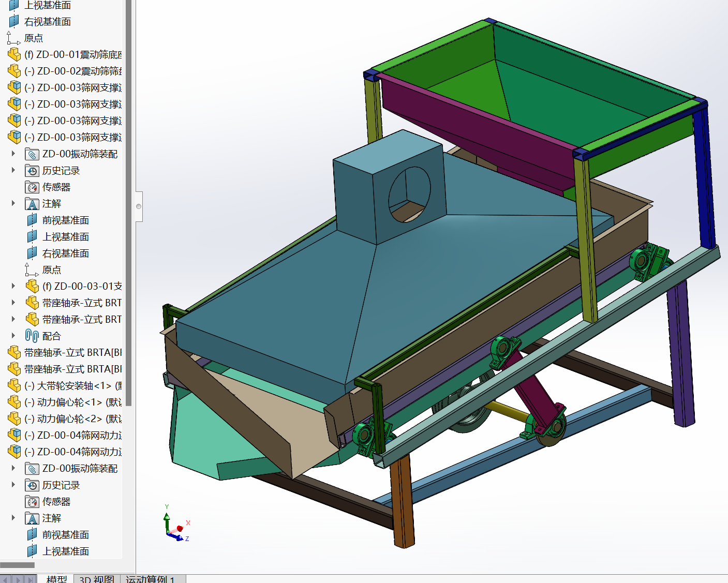Click the jump-to-last-tab arrow beside bottom tabs

[31, 579]
